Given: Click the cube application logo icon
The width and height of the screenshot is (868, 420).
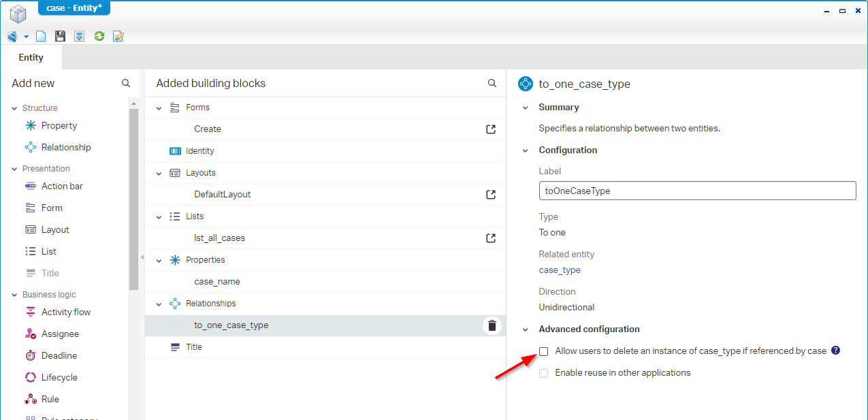Looking at the screenshot, I should pyautogui.click(x=18, y=13).
